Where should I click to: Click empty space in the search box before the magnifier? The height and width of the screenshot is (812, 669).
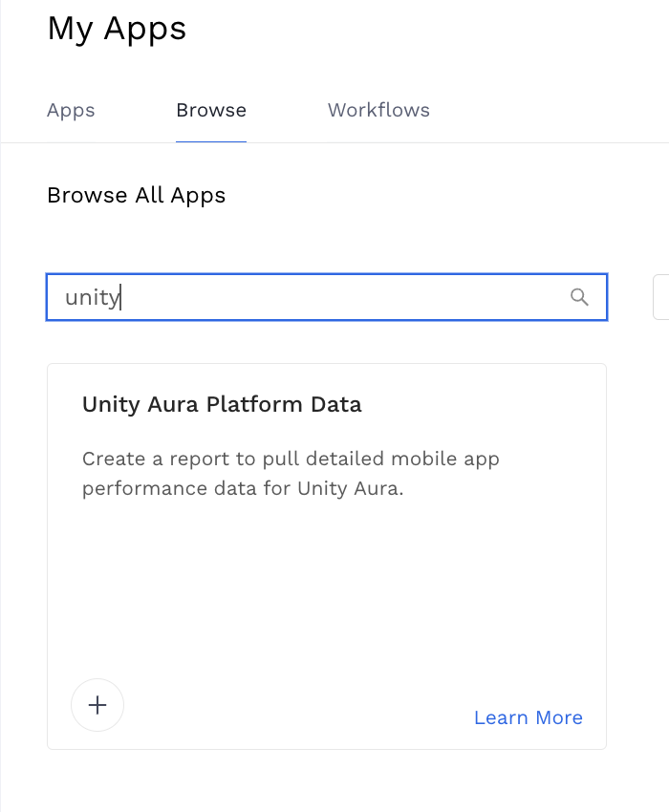tap(382, 297)
